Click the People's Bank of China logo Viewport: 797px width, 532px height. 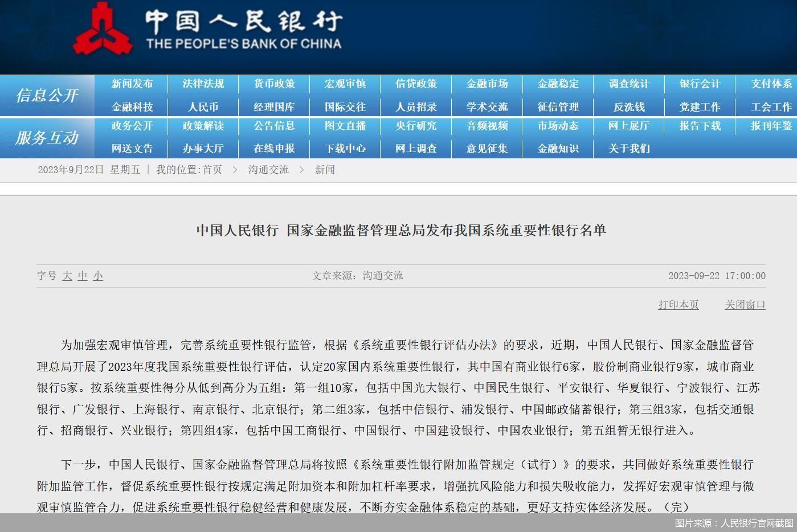pos(103,28)
